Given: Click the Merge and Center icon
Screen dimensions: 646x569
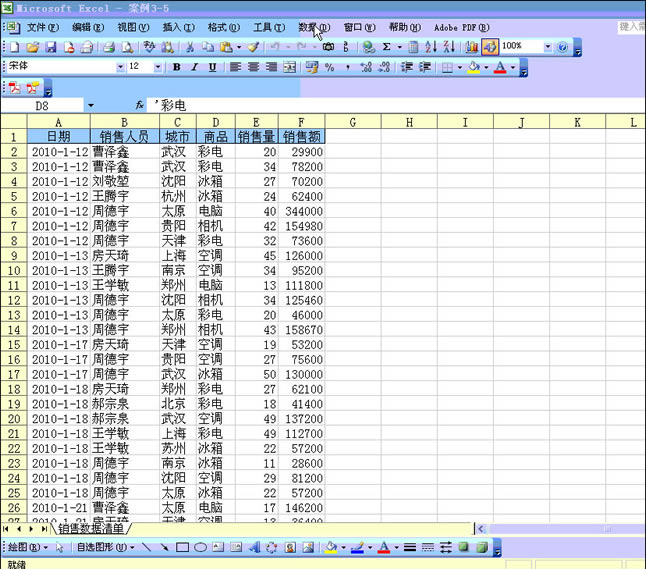Looking at the screenshot, I should pos(290,67).
